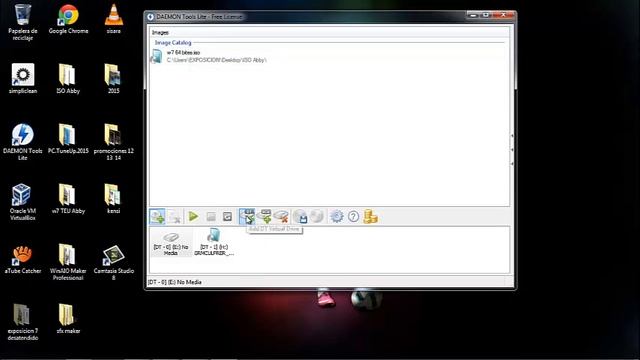Image resolution: width=640 pixels, height=360 pixels.
Task: Open the simpliclean desktop shortcut
Action: [x=23, y=79]
